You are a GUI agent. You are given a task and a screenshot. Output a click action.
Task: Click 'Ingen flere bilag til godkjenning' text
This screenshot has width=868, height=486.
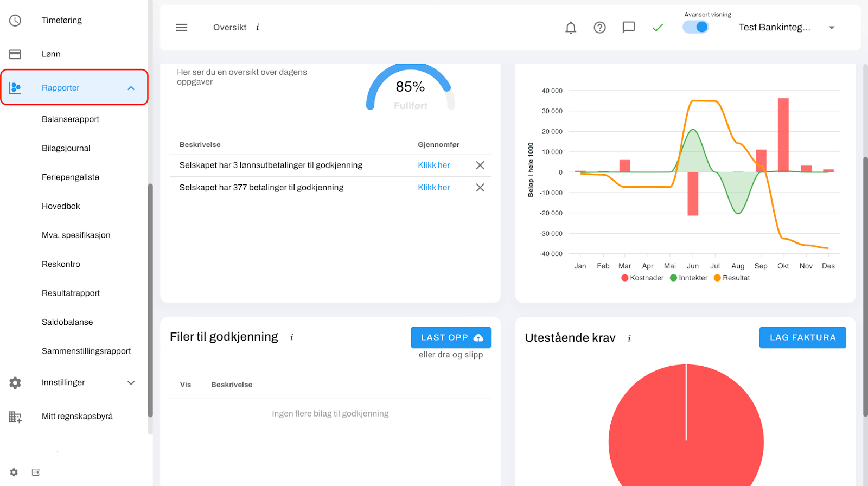pos(330,414)
